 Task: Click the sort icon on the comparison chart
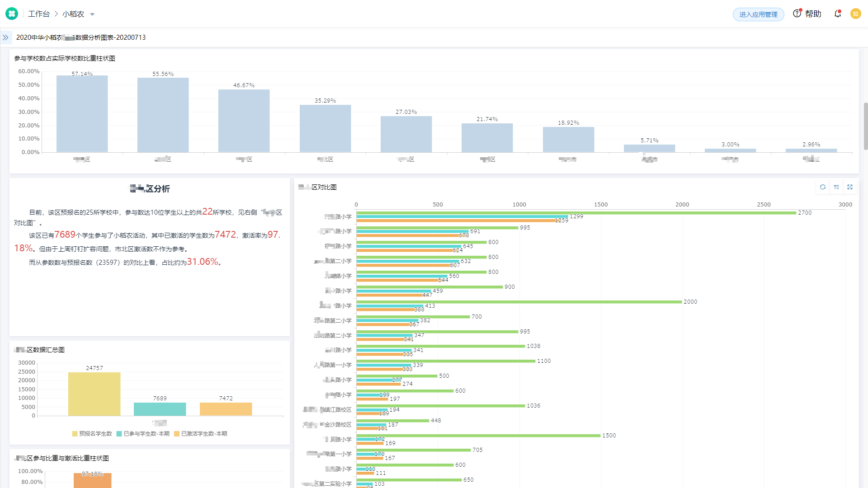click(836, 187)
